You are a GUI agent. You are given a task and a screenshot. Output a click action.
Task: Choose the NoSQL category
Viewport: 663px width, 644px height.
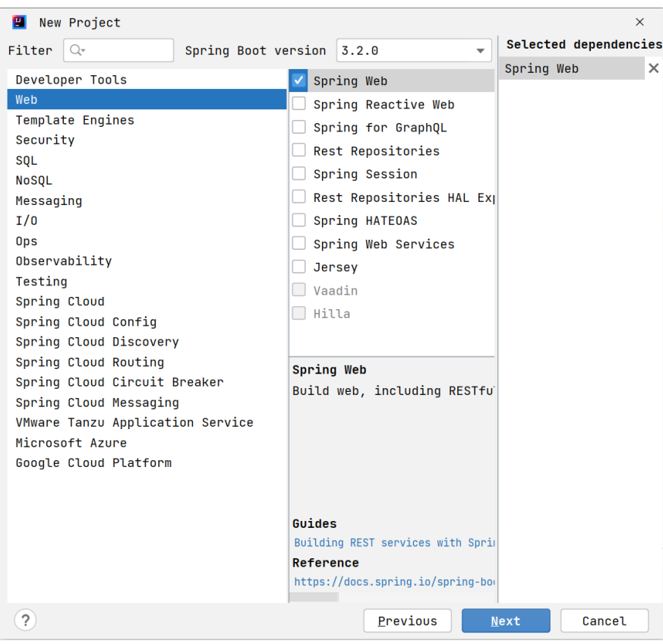tap(147, 181)
